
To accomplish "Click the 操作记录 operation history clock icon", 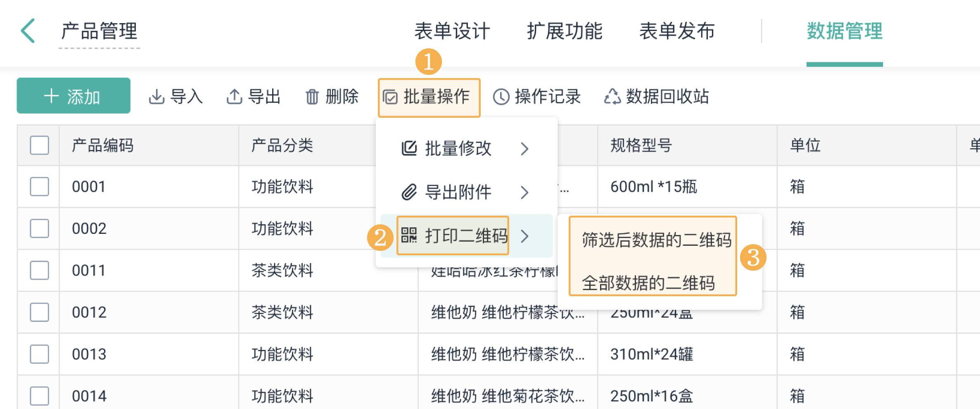I will point(501,97).
